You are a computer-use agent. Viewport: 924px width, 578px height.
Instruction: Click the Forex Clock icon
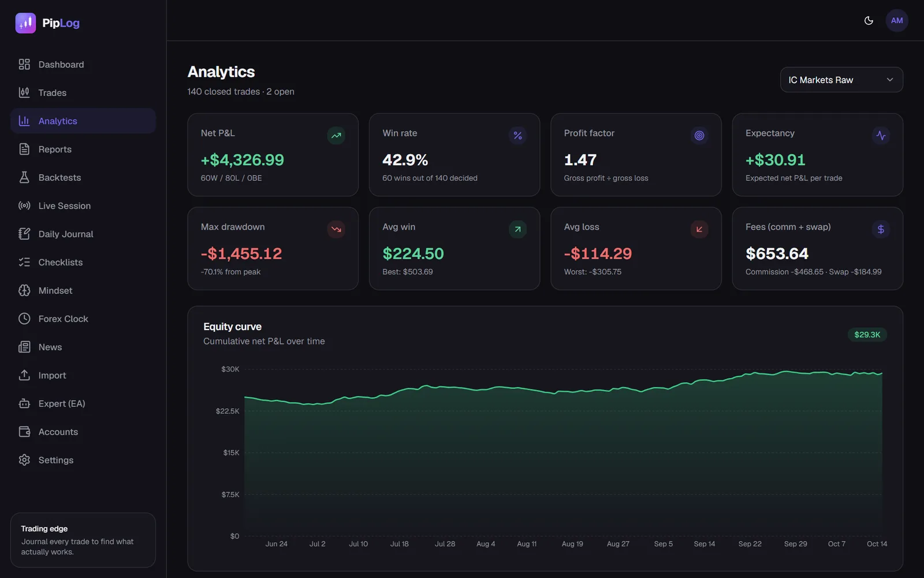pos(24,318)
